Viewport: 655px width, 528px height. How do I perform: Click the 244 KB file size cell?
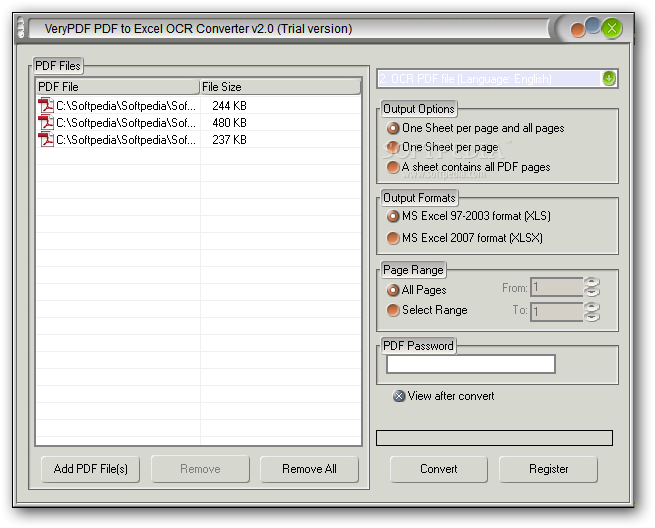tap(229, 106)
